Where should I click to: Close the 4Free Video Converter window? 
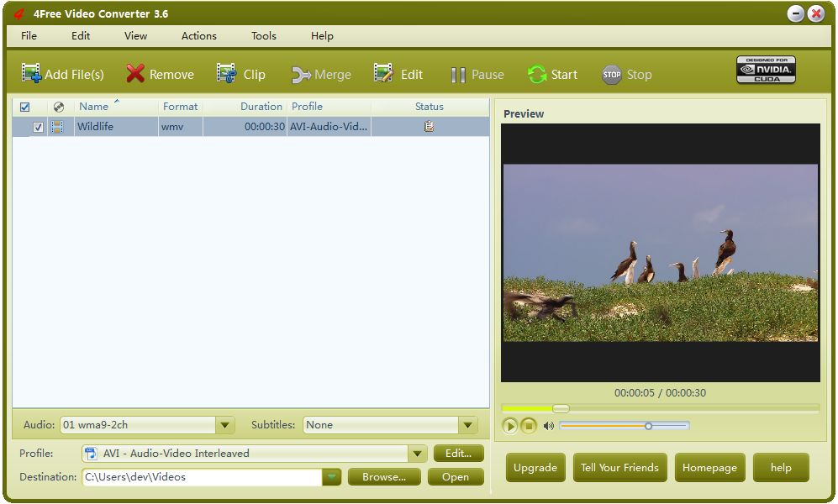[x=816, y=13]
